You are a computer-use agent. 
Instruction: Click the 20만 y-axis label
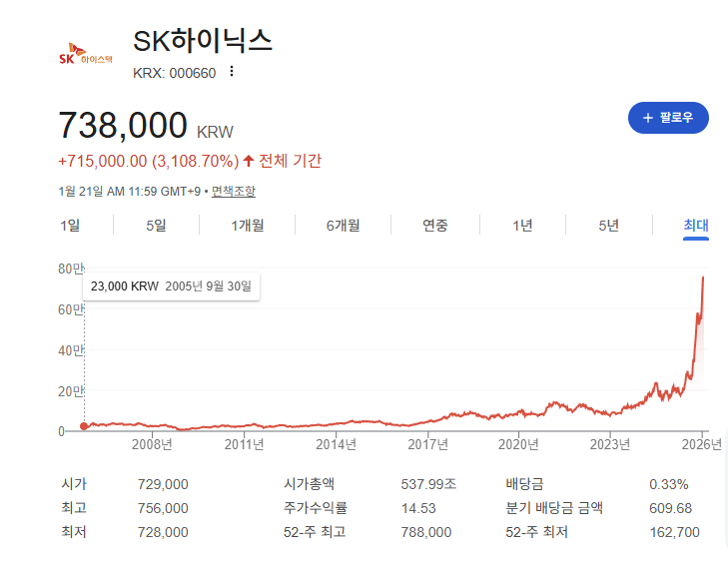(71, 391)
